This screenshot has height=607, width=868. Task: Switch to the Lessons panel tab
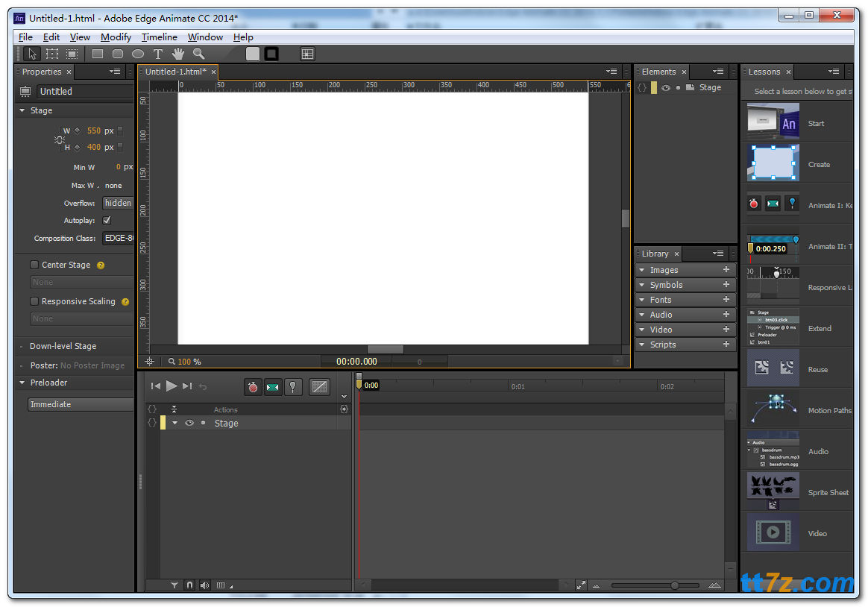tap(764, 72)
